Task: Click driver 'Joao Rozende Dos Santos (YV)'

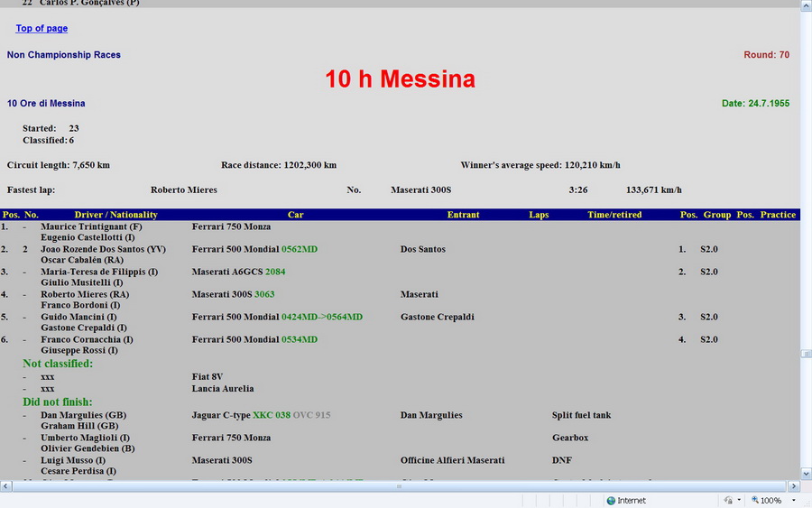Action: click(x=104, y=249)
